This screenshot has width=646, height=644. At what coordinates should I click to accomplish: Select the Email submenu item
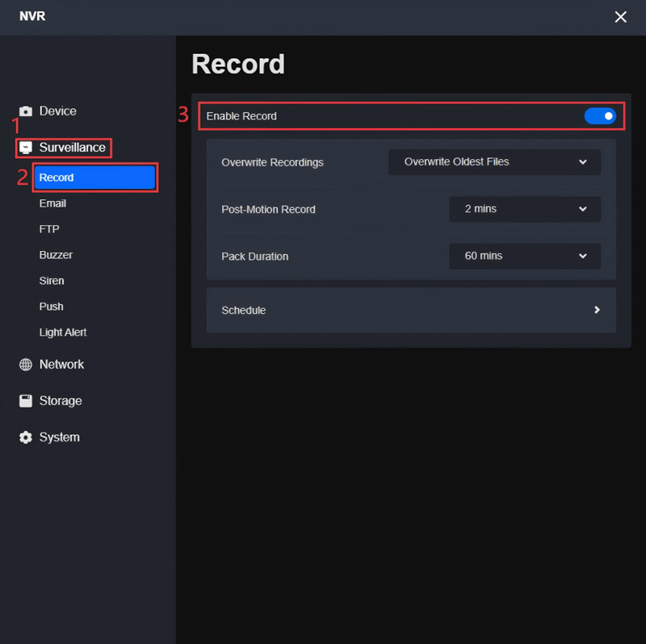pyautogui.click(x=52, y=203)
